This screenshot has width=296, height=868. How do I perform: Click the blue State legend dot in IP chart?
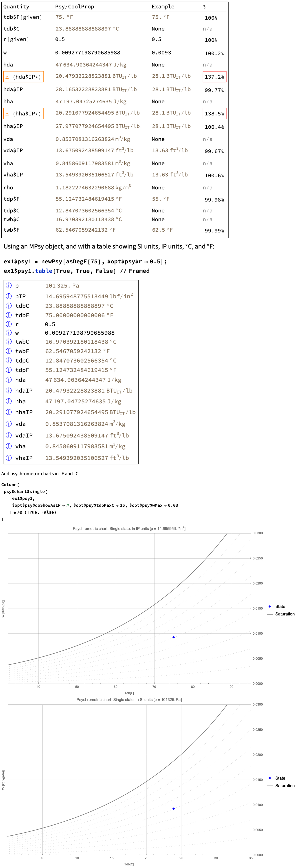[x=269, y=607]
